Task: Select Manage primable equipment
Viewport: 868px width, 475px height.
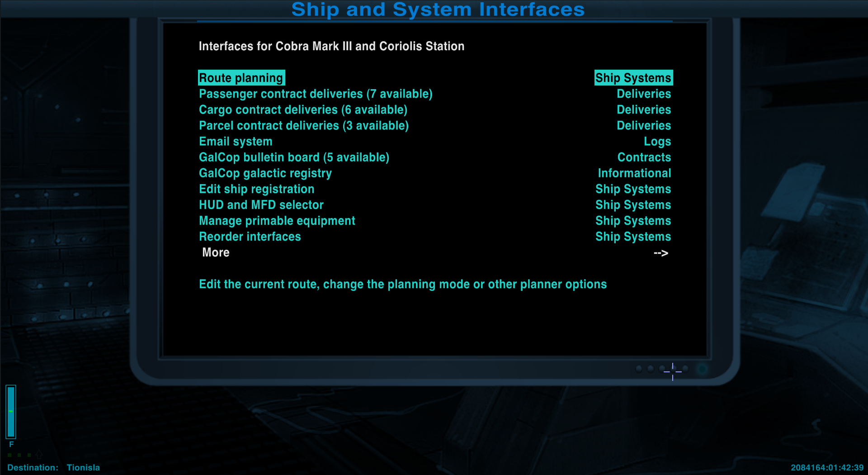Action: (x=277, y=220)
